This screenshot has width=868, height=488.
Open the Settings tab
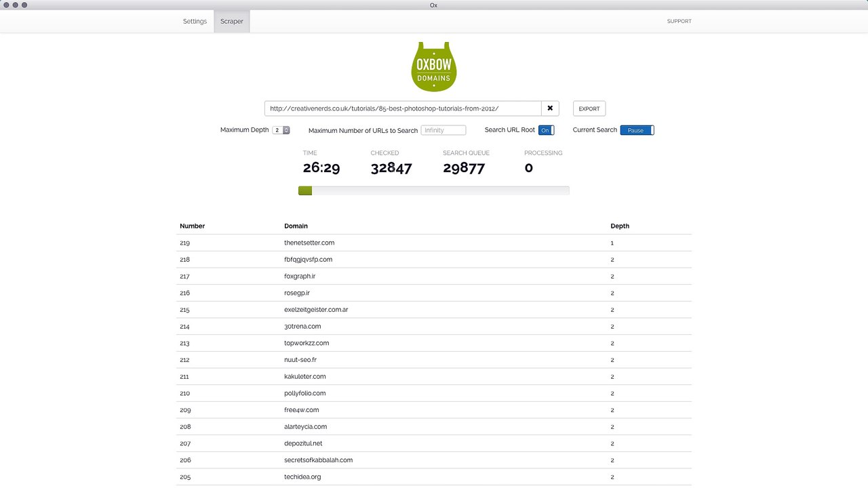click(x=195, y=21)
